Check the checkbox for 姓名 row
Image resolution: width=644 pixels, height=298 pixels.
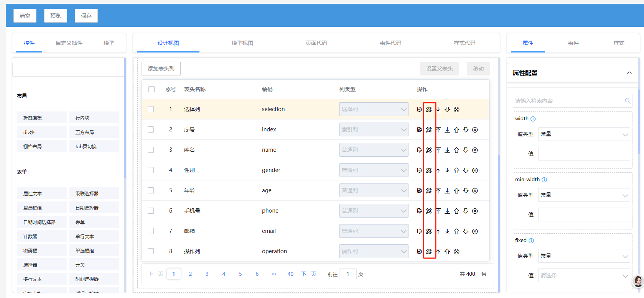[151, 150]
